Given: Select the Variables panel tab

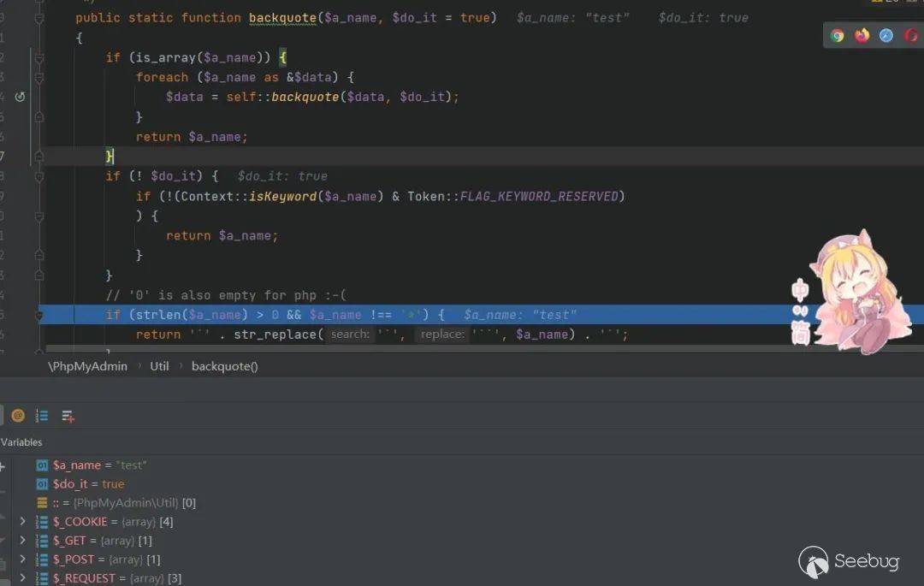Looking at the screenshot, I should [x=21, y=442].
